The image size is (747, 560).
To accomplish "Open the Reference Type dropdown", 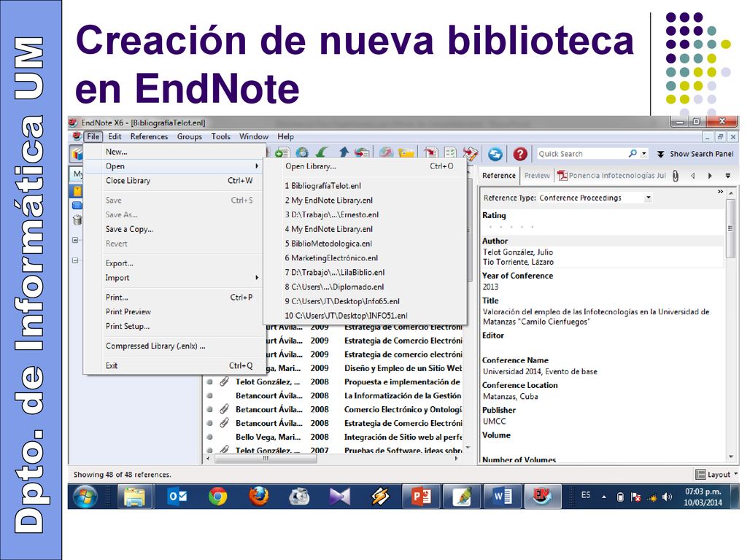I will (648, 198).
